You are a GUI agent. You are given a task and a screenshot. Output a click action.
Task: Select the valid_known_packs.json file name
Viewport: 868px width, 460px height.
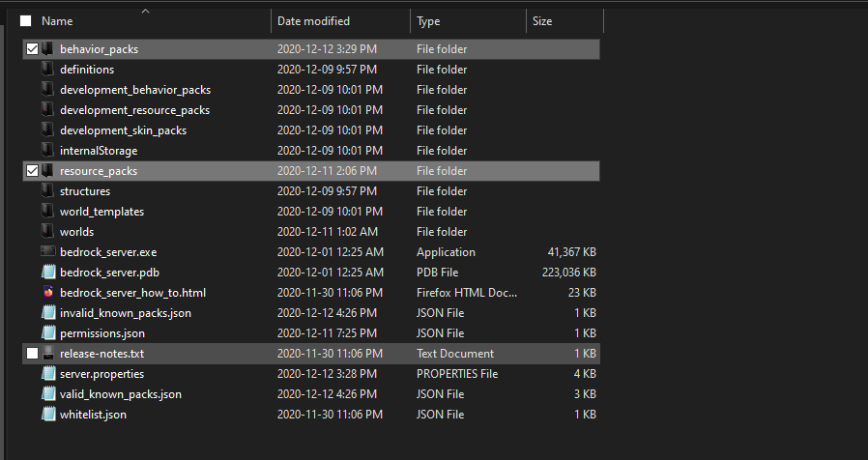tap(121, 394)
